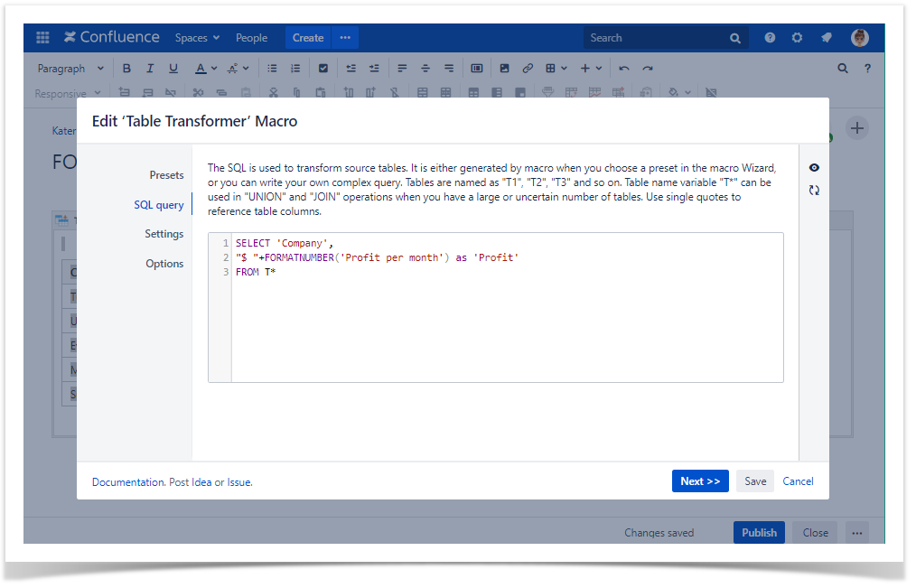Open the notifications icon in header

pos(826,38)
